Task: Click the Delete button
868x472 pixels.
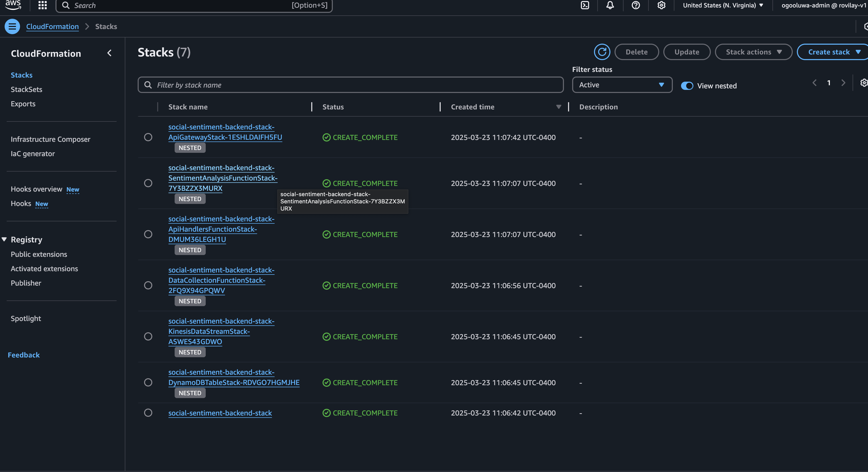Action: point(637,52)
